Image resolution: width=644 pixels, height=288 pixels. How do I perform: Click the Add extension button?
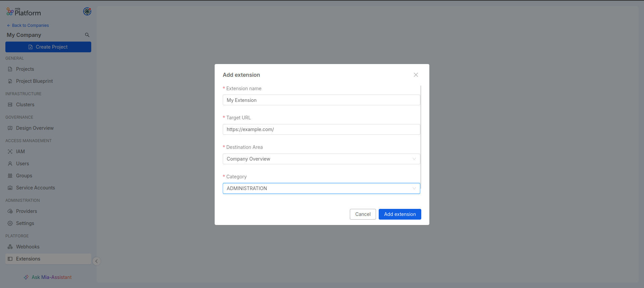(400, 214)
